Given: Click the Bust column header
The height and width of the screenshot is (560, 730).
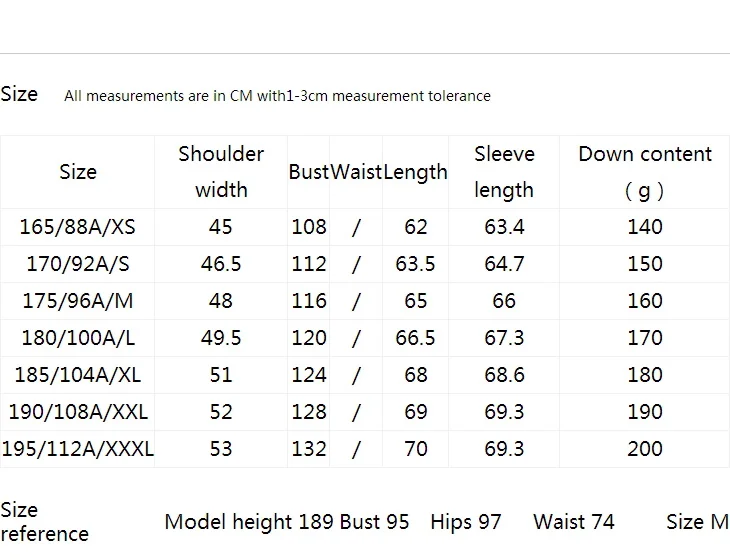Looking at the screenshot, I should (x=309, y=172).
